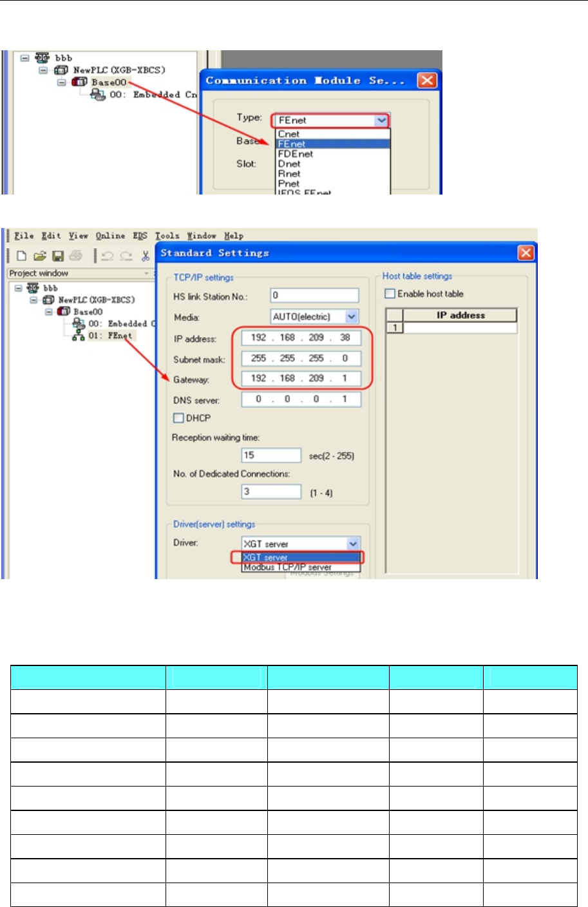The width and height of the screenshot is (588, 907).
Task: Open the EDS menu
Action: click(x=140, y=236)
